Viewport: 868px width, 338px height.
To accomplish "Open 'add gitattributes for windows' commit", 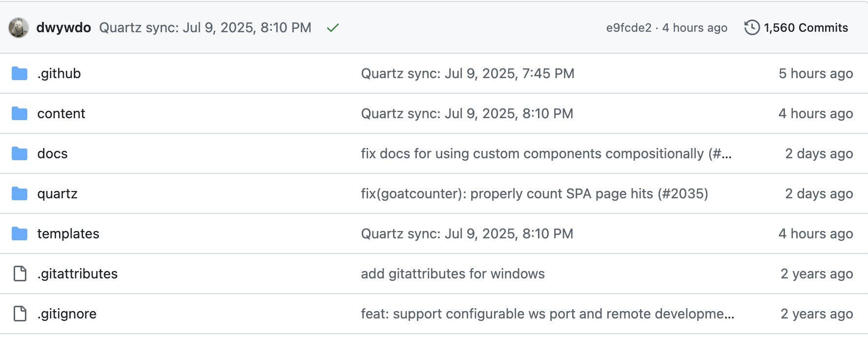I will (453, 274).
